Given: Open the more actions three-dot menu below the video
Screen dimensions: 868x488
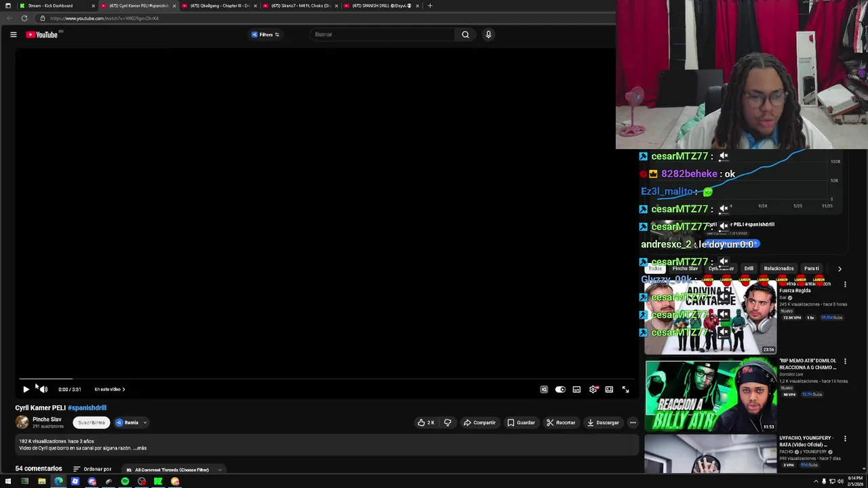Looking at the screenshot, I should click(633, 422).
